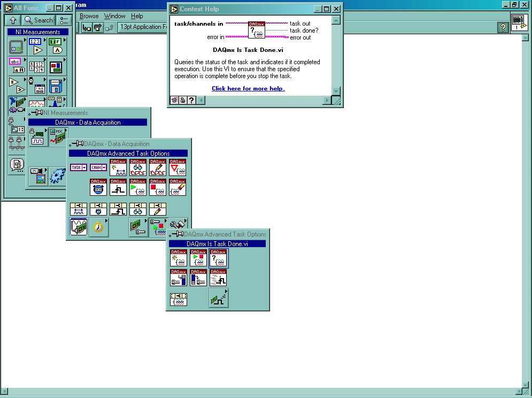Open the File I/O floppy disk subpalette
The image size is (532, 398).
point(57,86)
